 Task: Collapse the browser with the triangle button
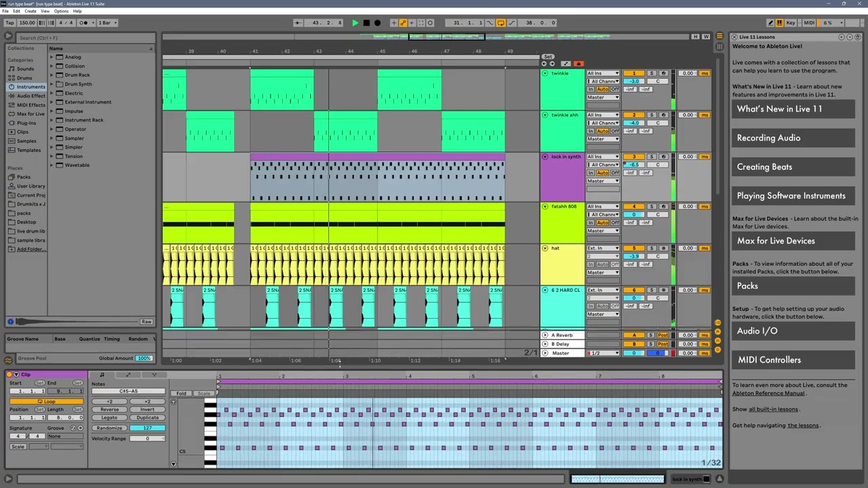tap(8, 37)
